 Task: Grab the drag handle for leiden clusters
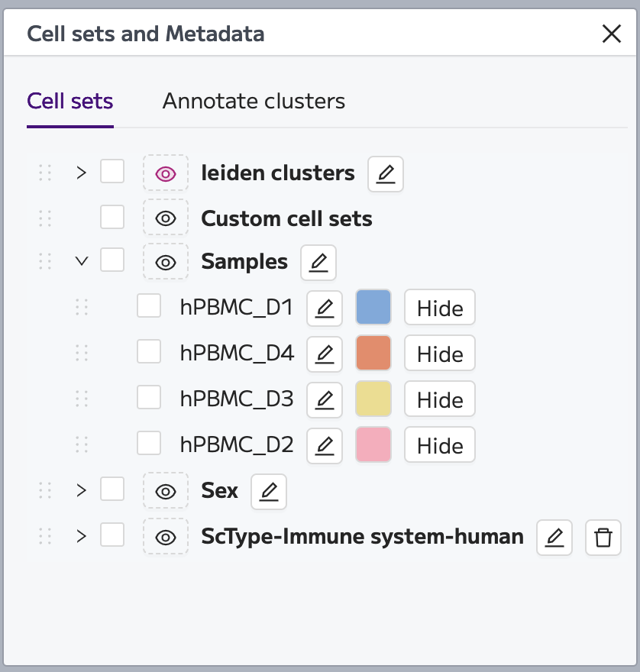pos(45,173)
